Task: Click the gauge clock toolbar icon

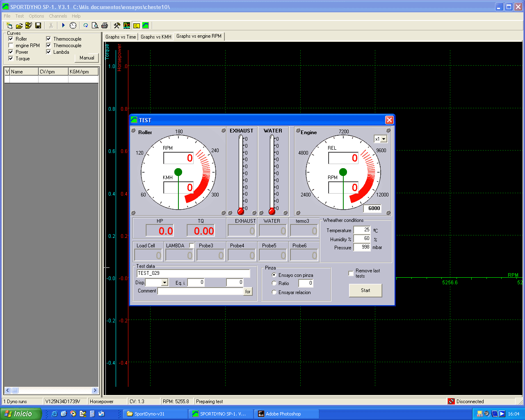Action: click(73, 25)
